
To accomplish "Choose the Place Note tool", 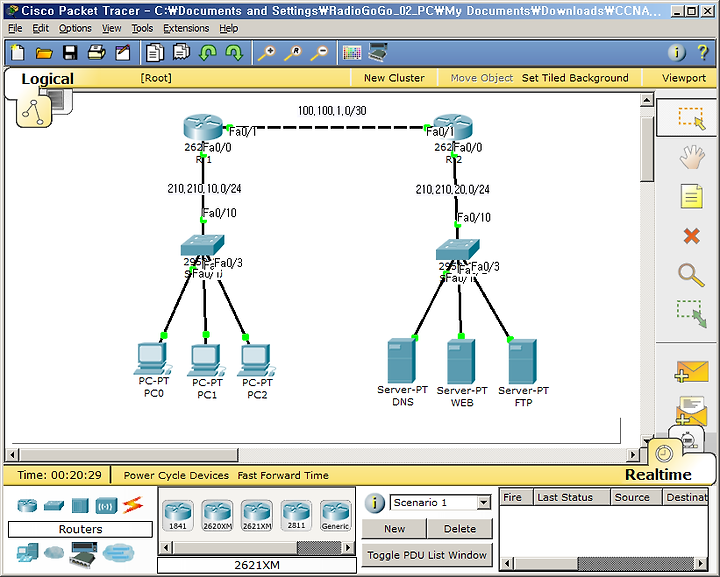I will click(x=692, y=196).
